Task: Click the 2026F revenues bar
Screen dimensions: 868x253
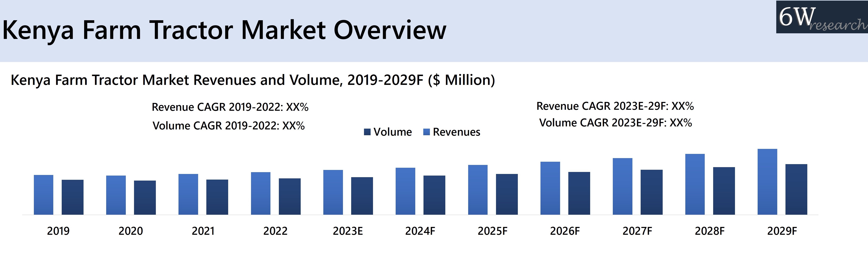Action: 550,188
